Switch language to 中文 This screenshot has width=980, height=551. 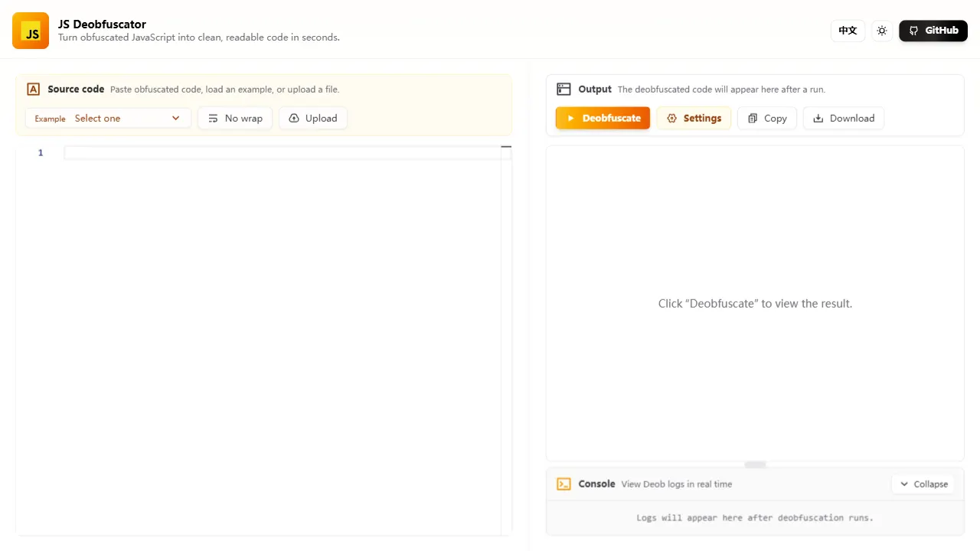click(x=848, y=31)
